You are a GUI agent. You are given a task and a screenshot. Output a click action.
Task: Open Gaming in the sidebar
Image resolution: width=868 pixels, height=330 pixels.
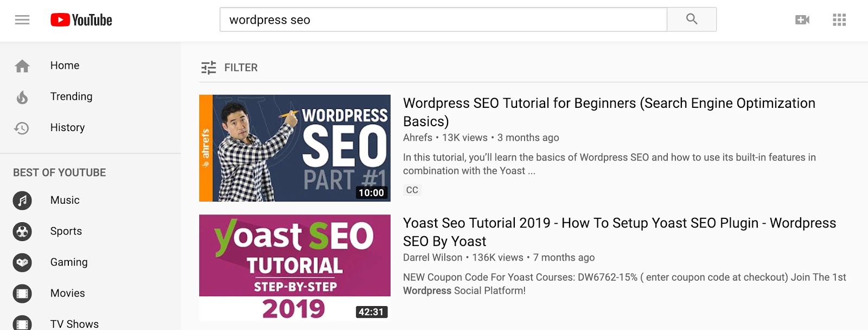pos(69,262)
